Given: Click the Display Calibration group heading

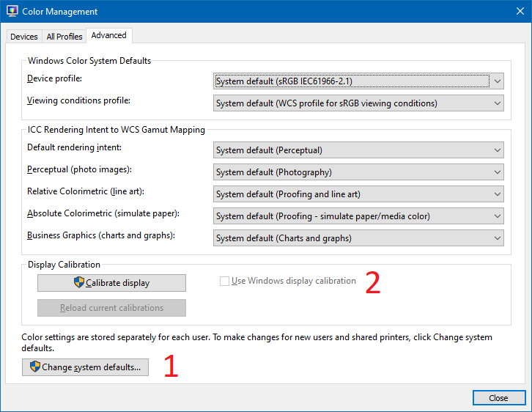Looking at the screenshot, I should pyautogui.click(x=64, y=265).
